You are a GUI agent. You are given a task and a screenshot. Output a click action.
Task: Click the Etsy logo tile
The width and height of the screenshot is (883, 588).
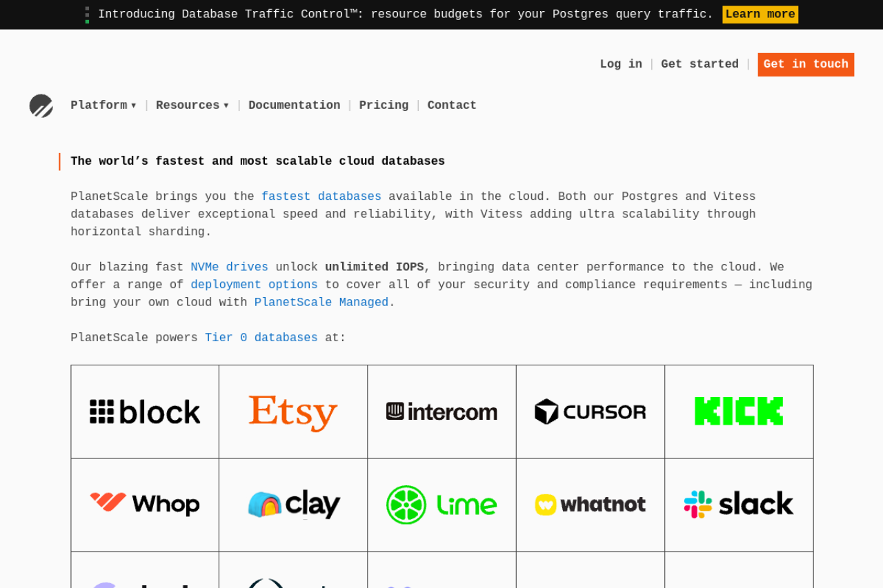pos(293,412)
